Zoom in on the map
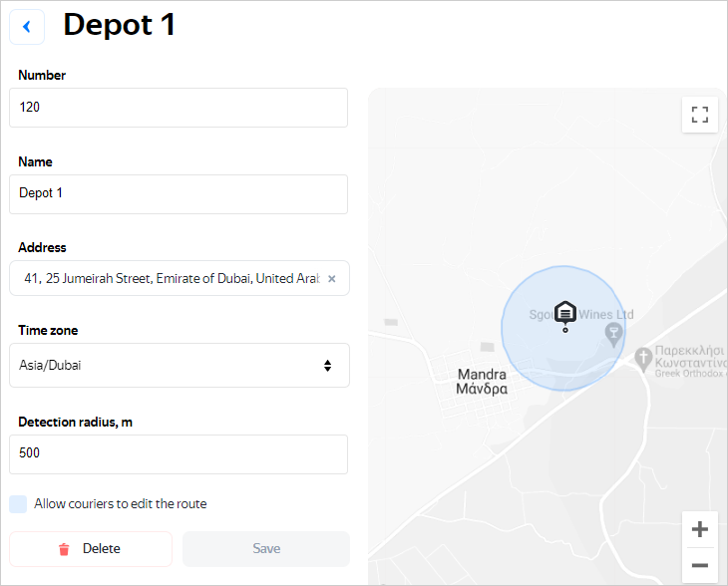728x586 pixels. coord(699,529)
